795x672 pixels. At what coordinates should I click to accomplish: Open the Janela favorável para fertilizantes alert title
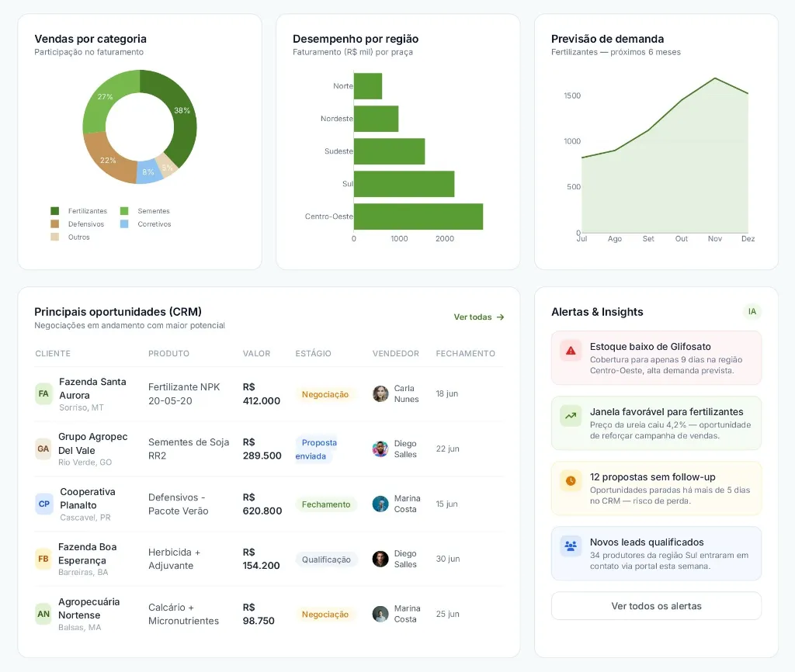pyautogui.click(x=666, y=412)
